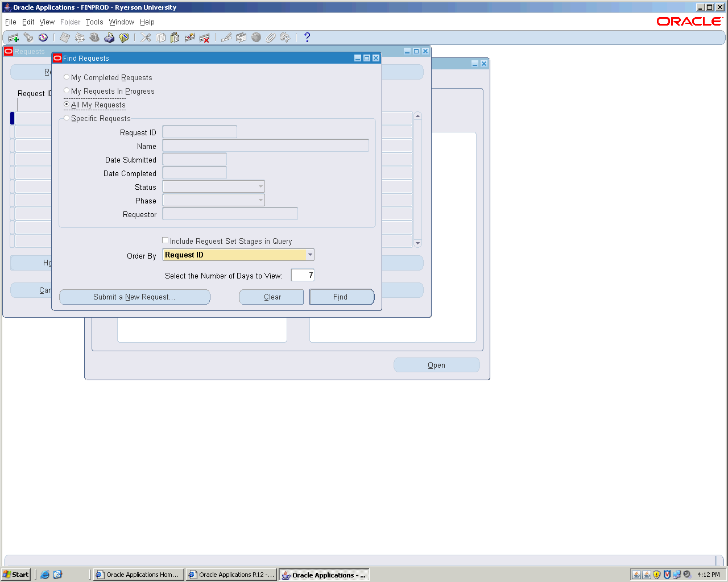Click Submit a New Request button

click(134, 297)
